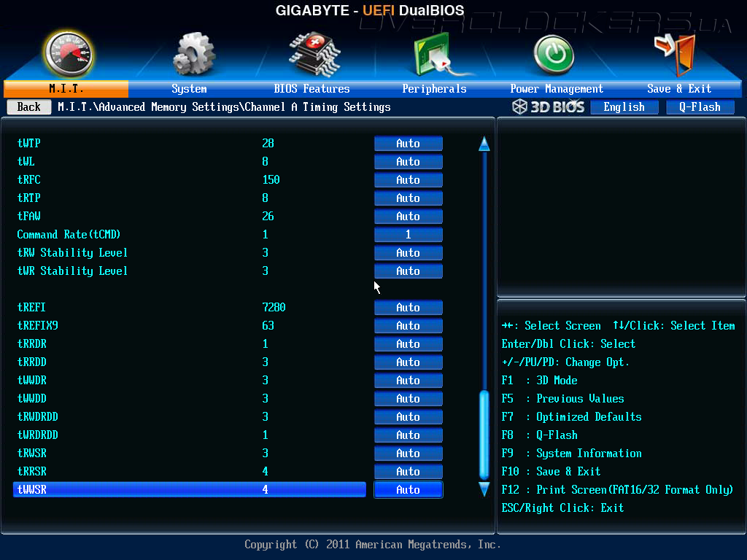Open the highlighted tWWSR Auto option
This screenshot has height=560, width=747.
[x=409, y=489]
